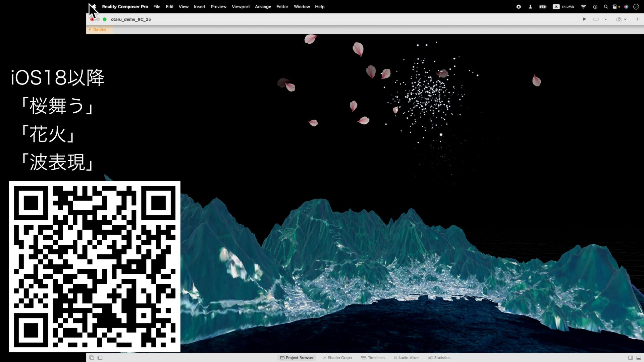Open the camera options dropdown arrow
The width and height of the screenshot is (644, 362).
tap(625, 19)
